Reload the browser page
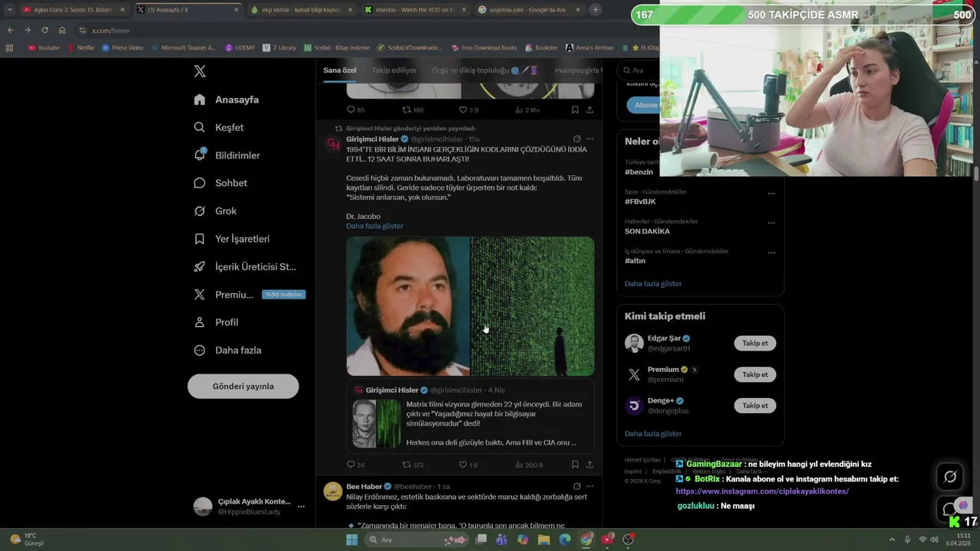980x551 pixels. 44,30
